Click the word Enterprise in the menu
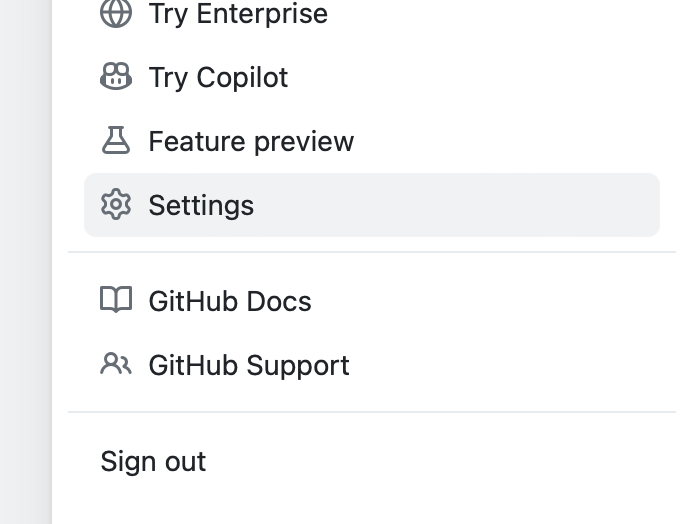The height and width of the screenshot is (524, 692). click(x=262, y=14)
